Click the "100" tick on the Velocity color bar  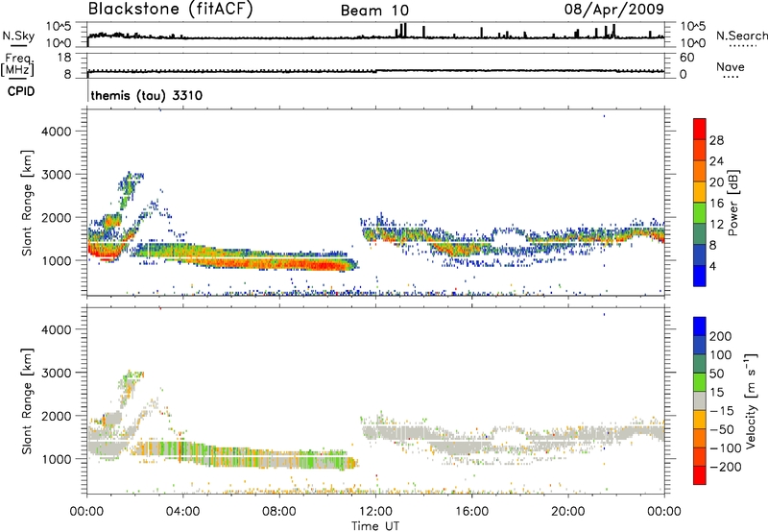click(721, 355)
